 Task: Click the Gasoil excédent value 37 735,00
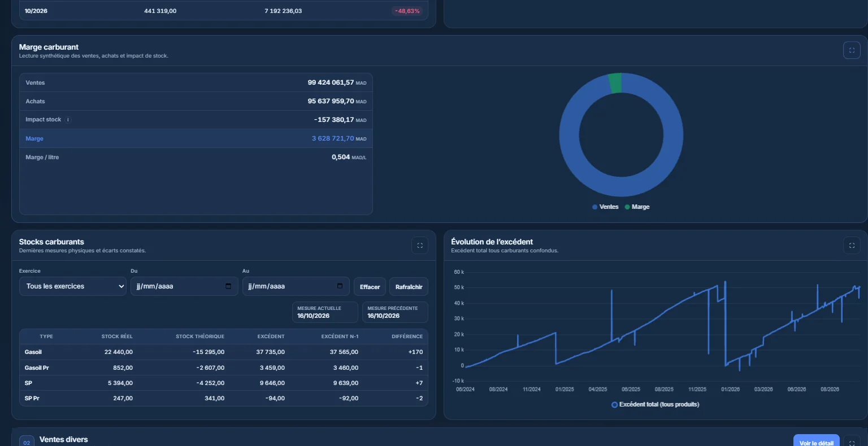(270, 352)
